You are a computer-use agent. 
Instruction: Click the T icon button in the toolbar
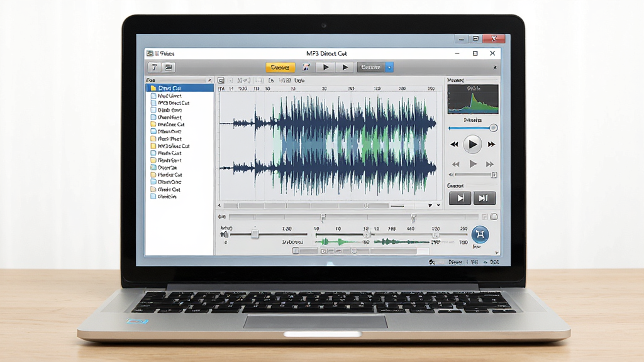point(155,67)
